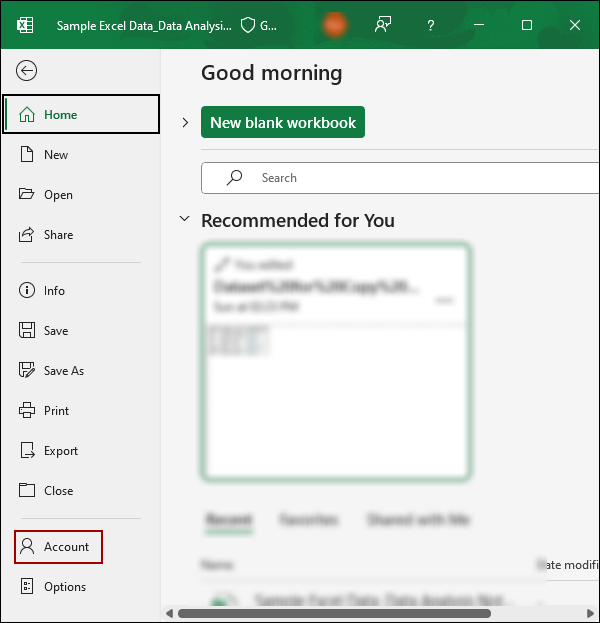
Task: Click the horizontal scrollbar thumb
Action: (335, 613)
